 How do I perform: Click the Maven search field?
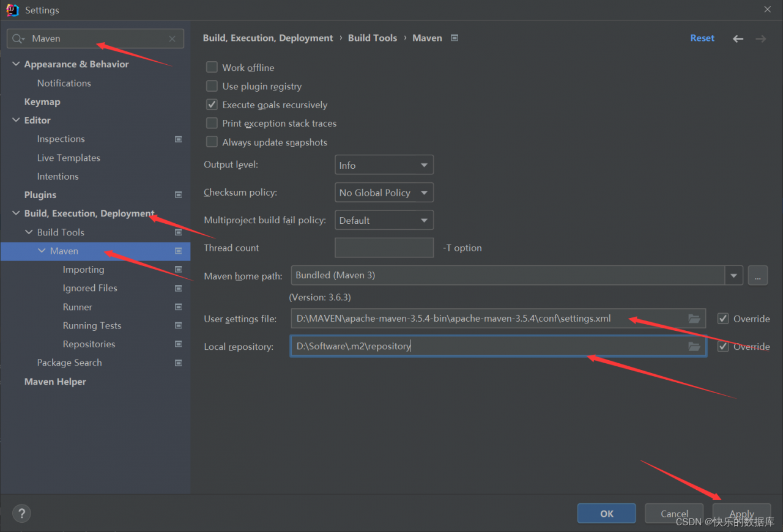[95, 39]
